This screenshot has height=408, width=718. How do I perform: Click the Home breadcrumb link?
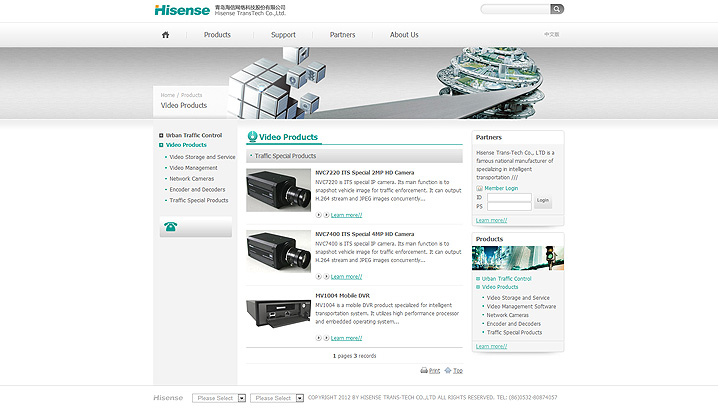[x=168, y=95]
